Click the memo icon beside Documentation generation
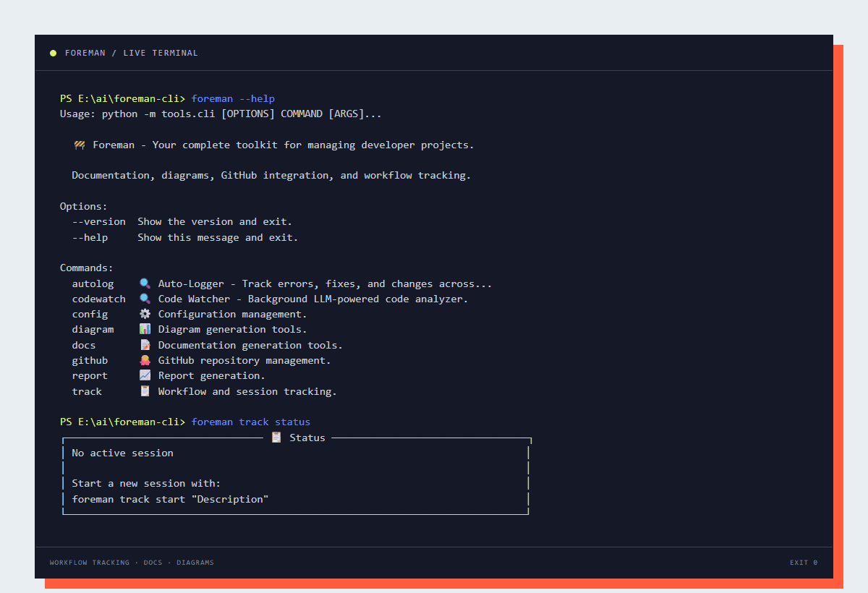 [x=145, y=345]
